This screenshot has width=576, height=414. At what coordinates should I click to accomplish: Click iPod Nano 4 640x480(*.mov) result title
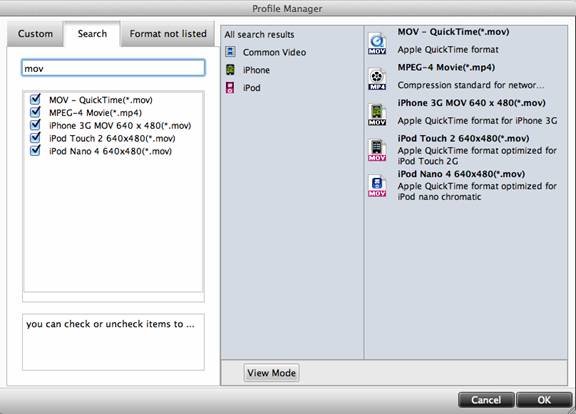(x=461, y=174)
